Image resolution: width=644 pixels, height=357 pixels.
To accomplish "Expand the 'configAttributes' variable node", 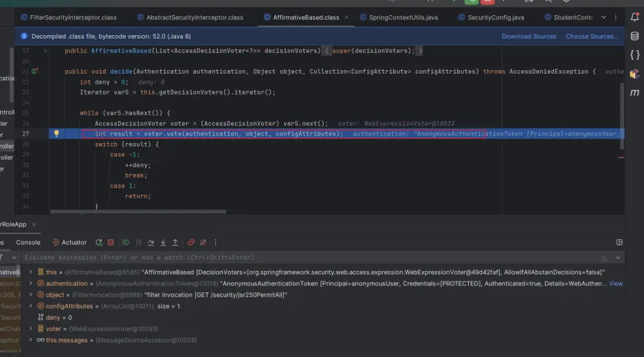I will pyautogui.click(x=32, y=306).
